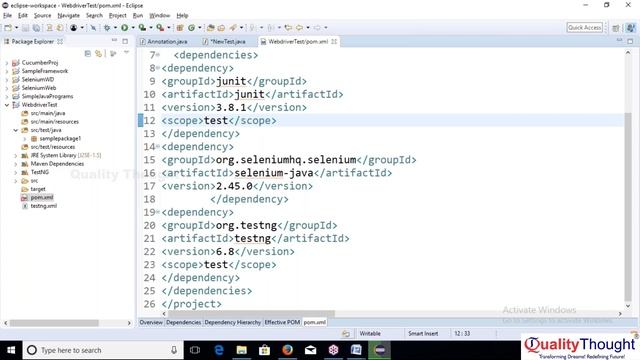
Task: Open the Dependencies tab of POM editor
Action: pos(183,322)
